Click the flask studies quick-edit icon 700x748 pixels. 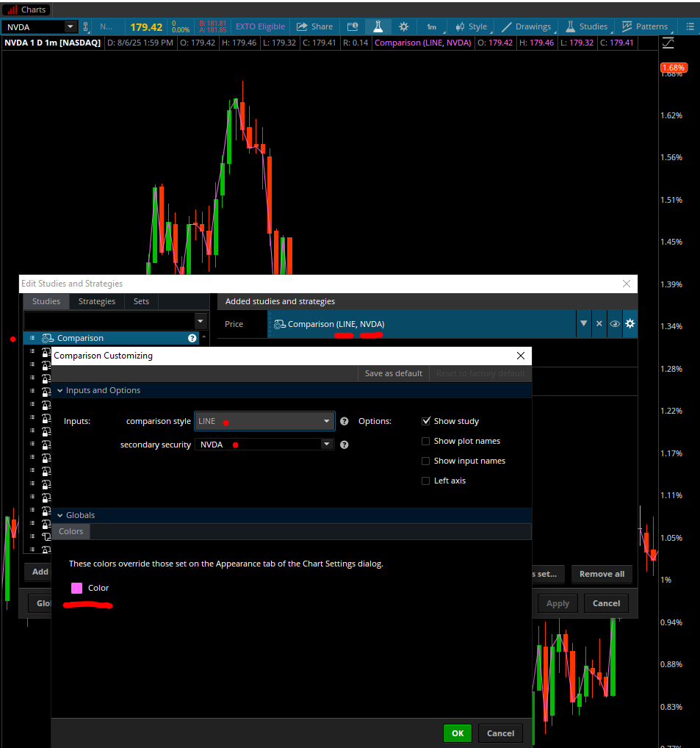point(378,26)
